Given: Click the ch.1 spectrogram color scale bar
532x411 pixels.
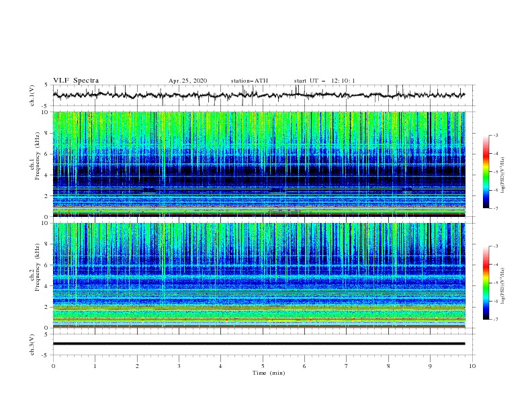Looking at the screenshot, I should (486, 172).
